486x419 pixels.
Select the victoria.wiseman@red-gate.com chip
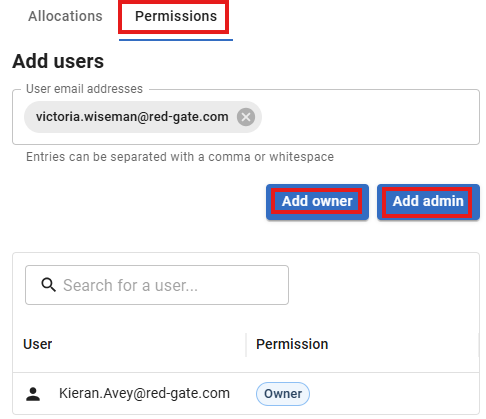click(132, 117)
